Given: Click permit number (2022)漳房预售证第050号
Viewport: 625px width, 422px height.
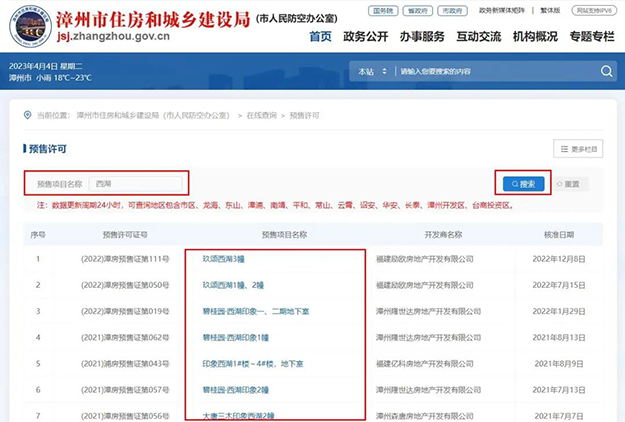Looking at the screenshot, I should click(125, 285).
